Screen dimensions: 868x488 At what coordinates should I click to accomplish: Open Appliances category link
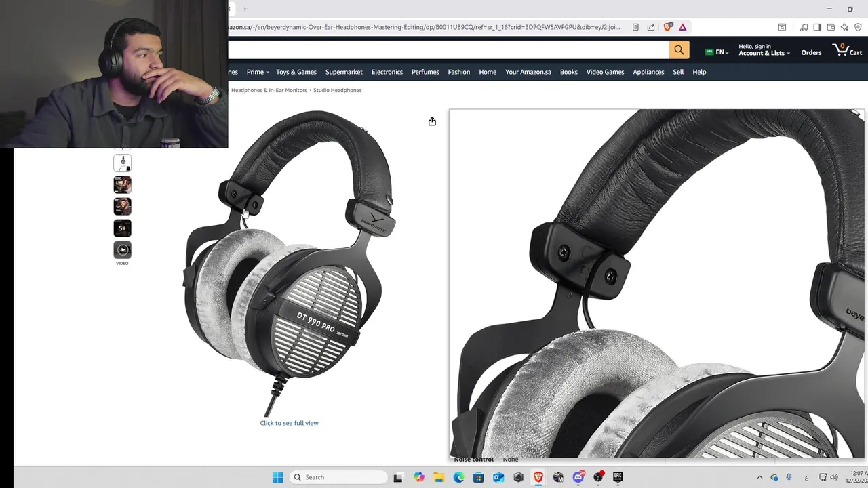648,72
